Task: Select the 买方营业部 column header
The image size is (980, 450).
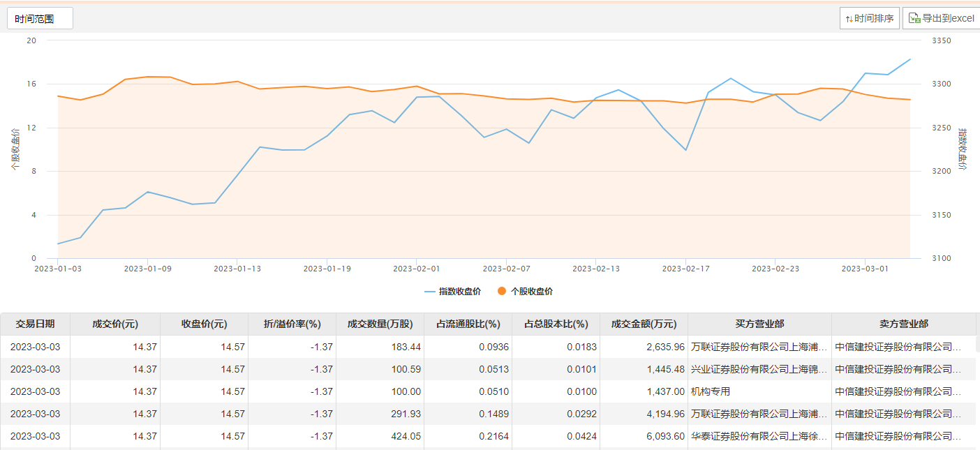Action: click(759, 324)
